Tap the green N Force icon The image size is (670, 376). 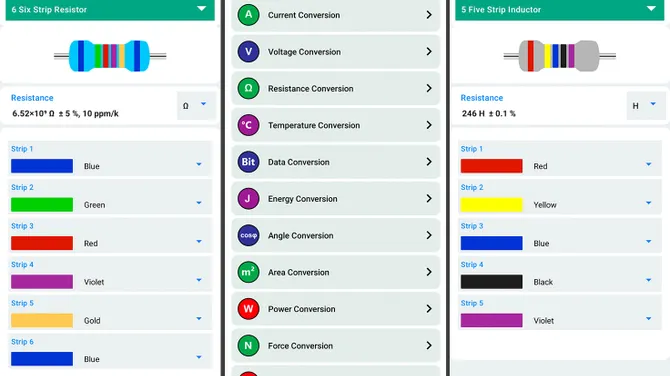248,346
